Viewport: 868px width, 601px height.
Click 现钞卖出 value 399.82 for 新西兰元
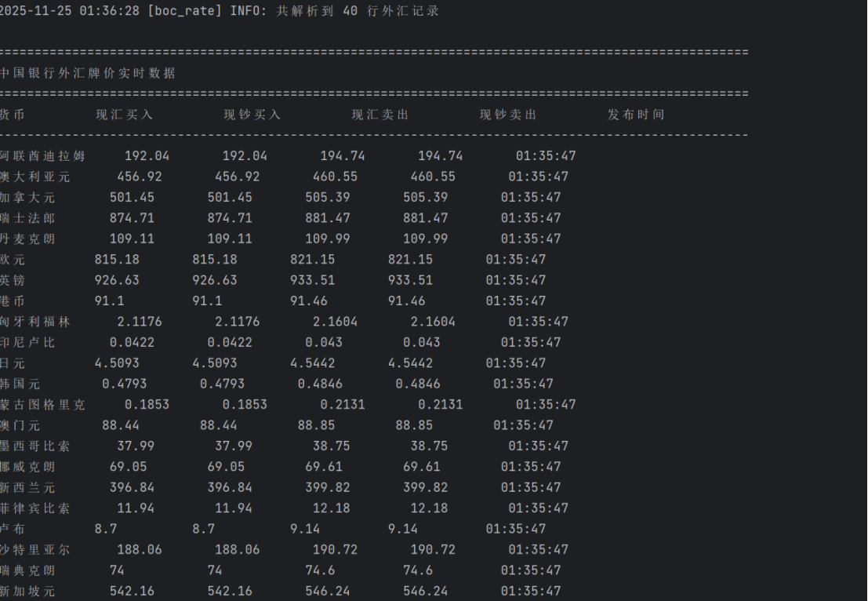point(425,487)
